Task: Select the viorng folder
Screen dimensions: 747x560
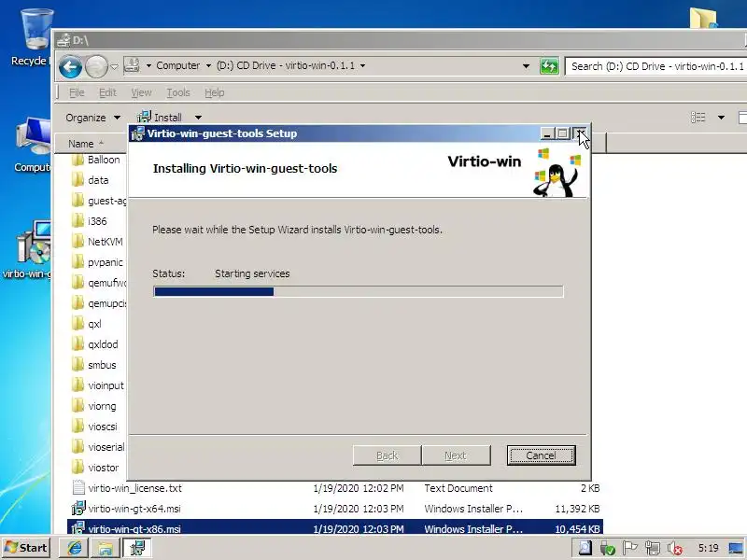Action: pyautogui.click(x=93, y=406)
